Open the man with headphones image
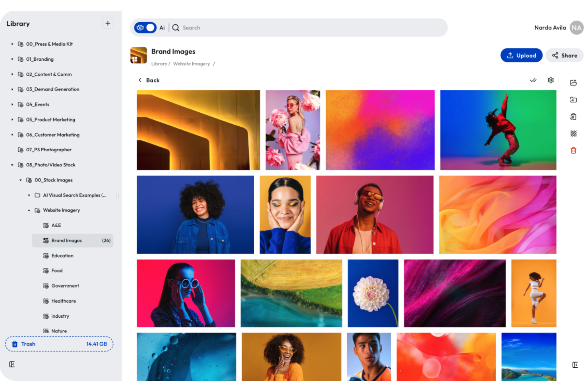Viewport: 588px width, 392px height. [375, 215]
